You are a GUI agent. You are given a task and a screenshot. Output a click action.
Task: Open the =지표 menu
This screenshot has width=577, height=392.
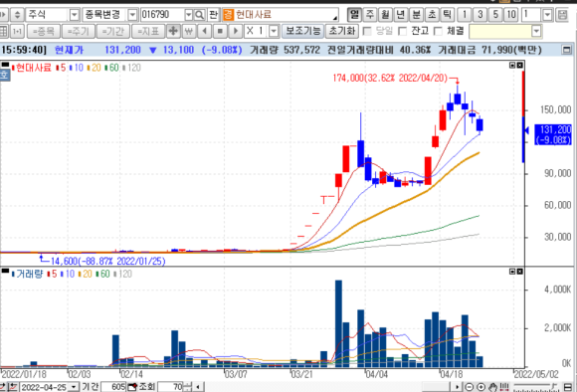coord(148,31)
